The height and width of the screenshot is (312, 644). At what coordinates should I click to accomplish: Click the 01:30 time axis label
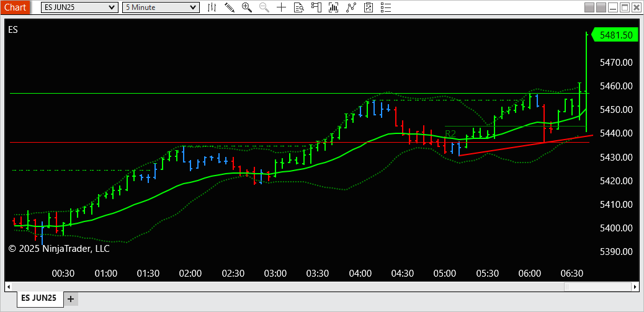pos(148,274)
